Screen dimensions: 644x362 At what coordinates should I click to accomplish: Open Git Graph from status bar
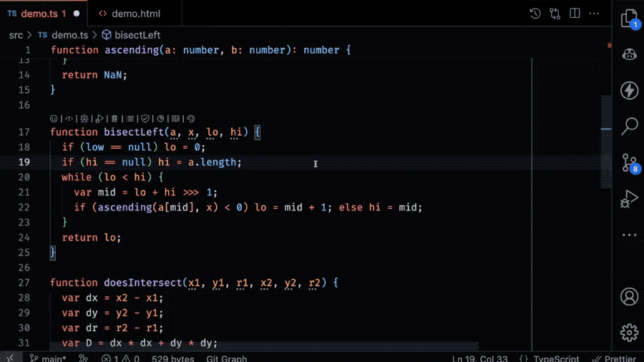tap(227, 358)
